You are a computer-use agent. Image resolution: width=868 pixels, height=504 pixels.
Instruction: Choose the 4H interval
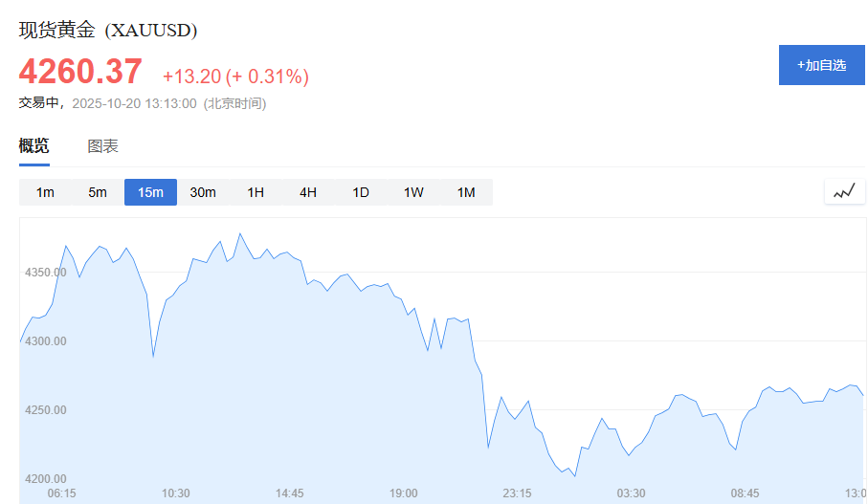(x=308, y=192)
